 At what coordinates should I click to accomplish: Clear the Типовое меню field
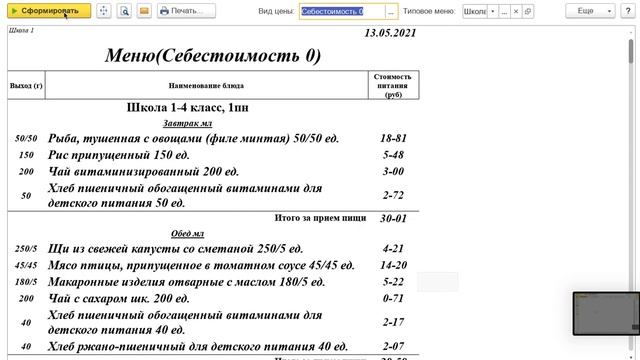point(516,11)
